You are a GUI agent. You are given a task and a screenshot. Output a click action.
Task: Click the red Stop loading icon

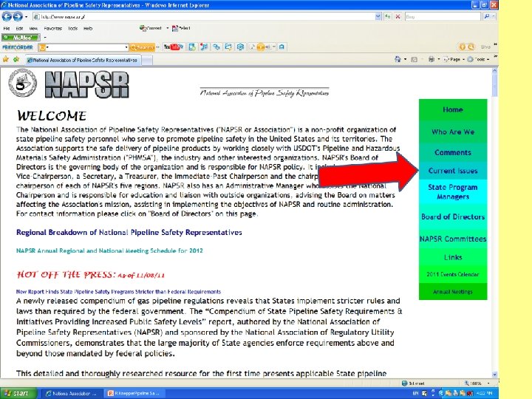point(398,16)
